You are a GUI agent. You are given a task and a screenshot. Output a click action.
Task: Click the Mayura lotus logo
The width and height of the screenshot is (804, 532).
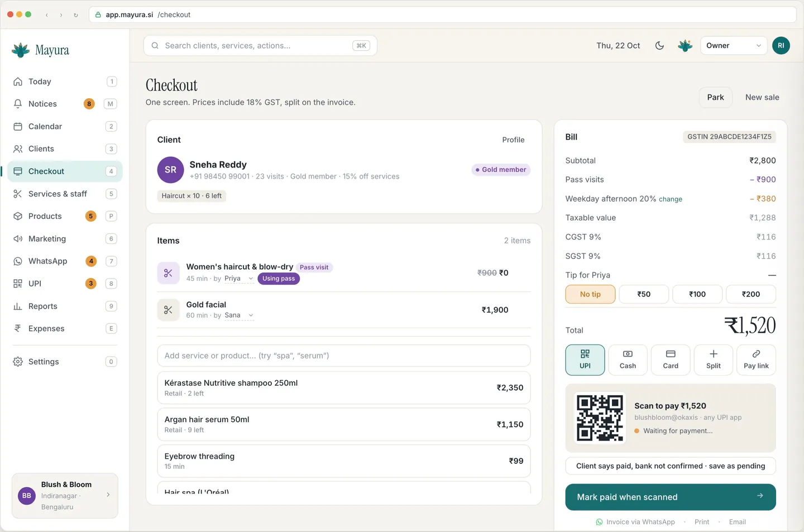click(x=21, y=50)
